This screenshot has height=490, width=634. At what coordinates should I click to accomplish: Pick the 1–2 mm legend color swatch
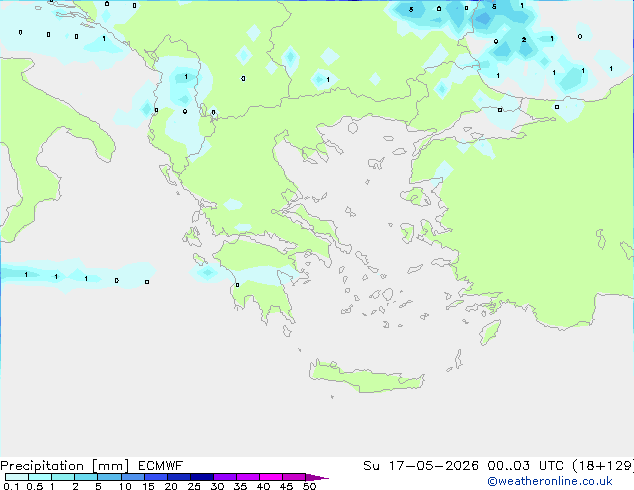63,477
